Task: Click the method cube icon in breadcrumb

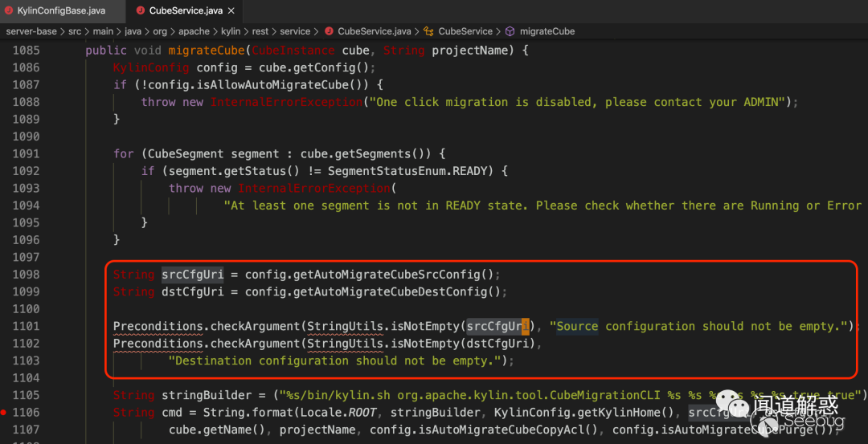Action: click(510, 31)
